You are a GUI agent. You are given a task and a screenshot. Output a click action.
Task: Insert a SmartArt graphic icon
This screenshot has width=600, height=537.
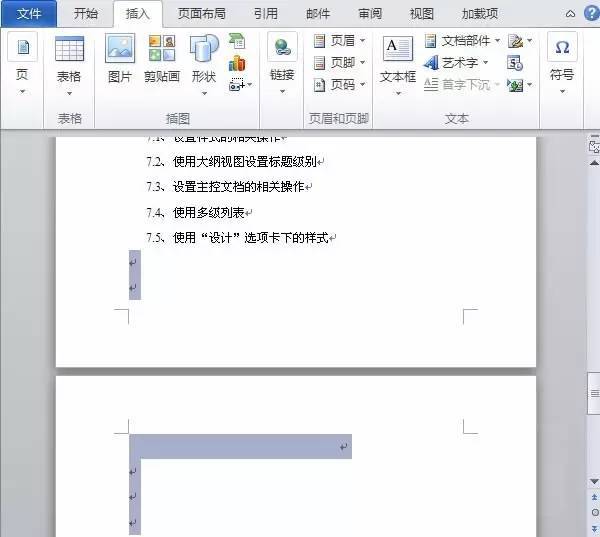point(237,41)
